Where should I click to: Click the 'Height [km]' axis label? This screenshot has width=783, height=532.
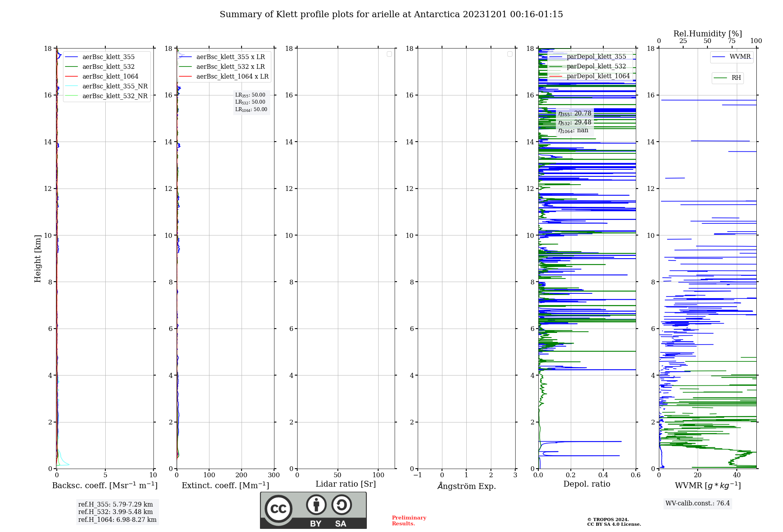click(38, 259)
